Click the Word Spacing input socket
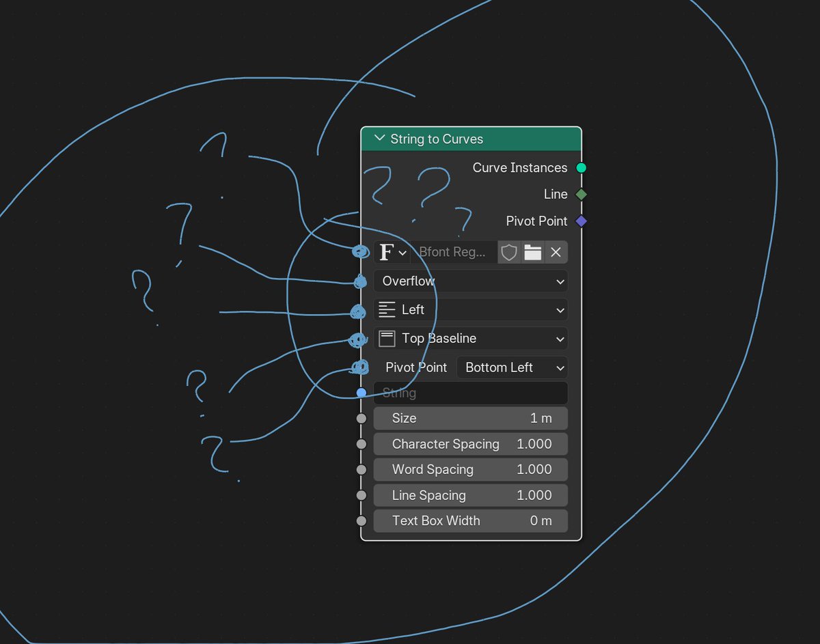820x644 pixels. click(361, 470)
